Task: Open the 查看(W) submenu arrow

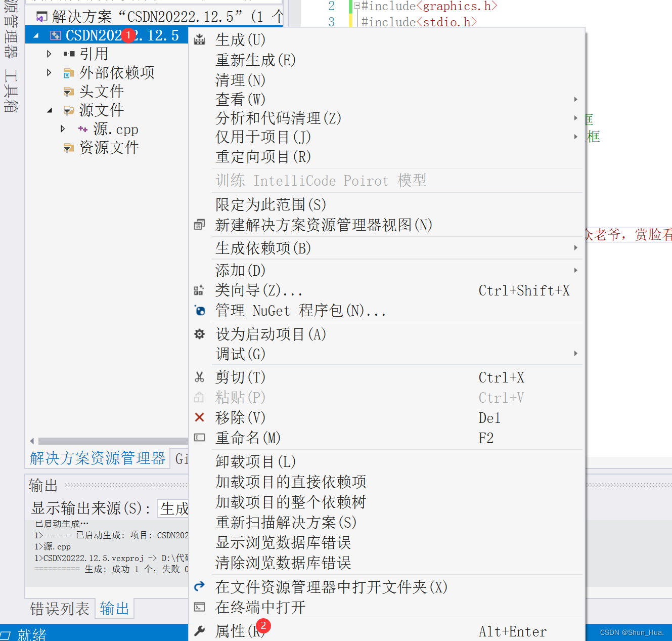Action: click(576, 99)
